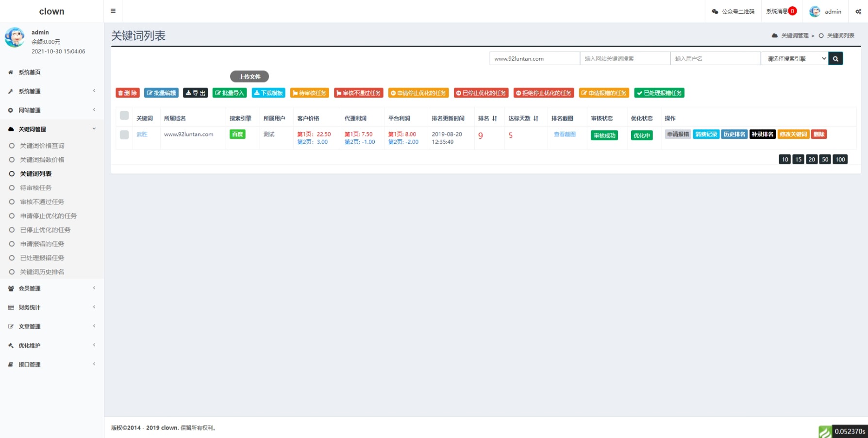This screenshot has height=438, width=868.
Task: Select 待审核任务 in the sidebar
Action: (x=35, y=188)
